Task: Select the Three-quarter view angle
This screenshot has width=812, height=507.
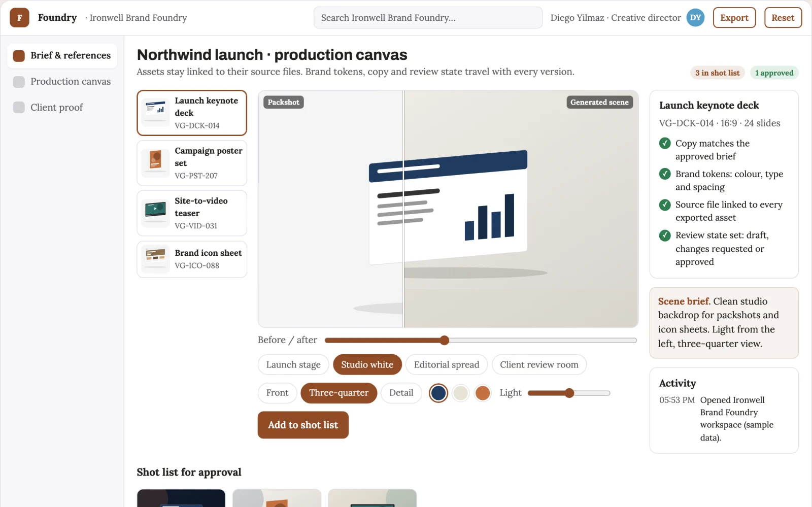Action: pos(339,393)
